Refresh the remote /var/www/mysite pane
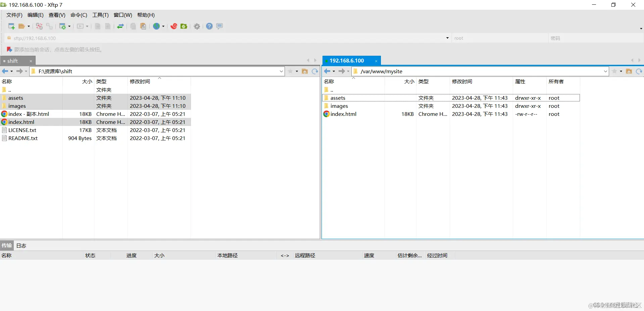This screenshot has height=311, width=644. tap(639, 71)
